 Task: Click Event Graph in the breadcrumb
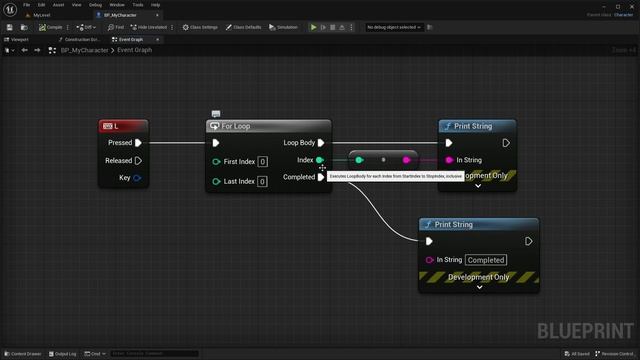[x=135, y=50]
